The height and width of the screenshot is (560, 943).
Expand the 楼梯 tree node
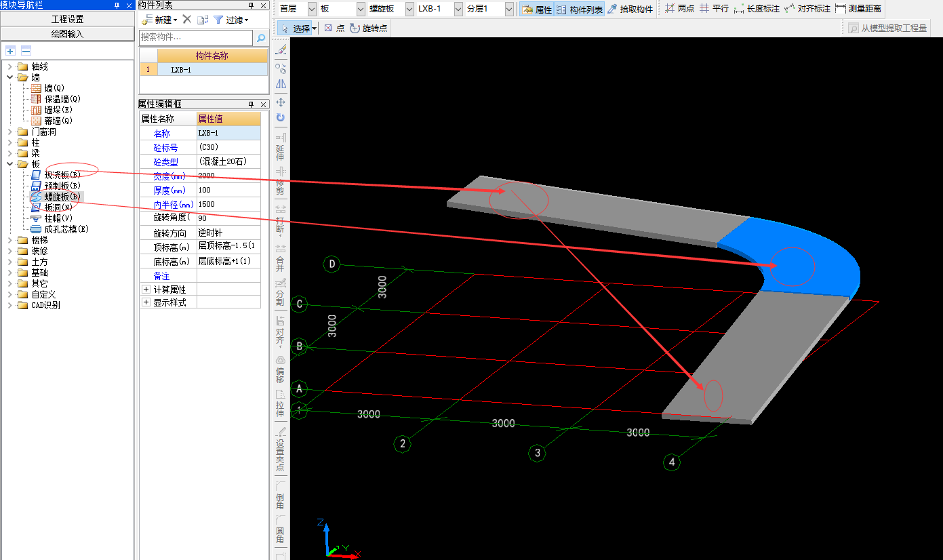[x=10, y=240]
